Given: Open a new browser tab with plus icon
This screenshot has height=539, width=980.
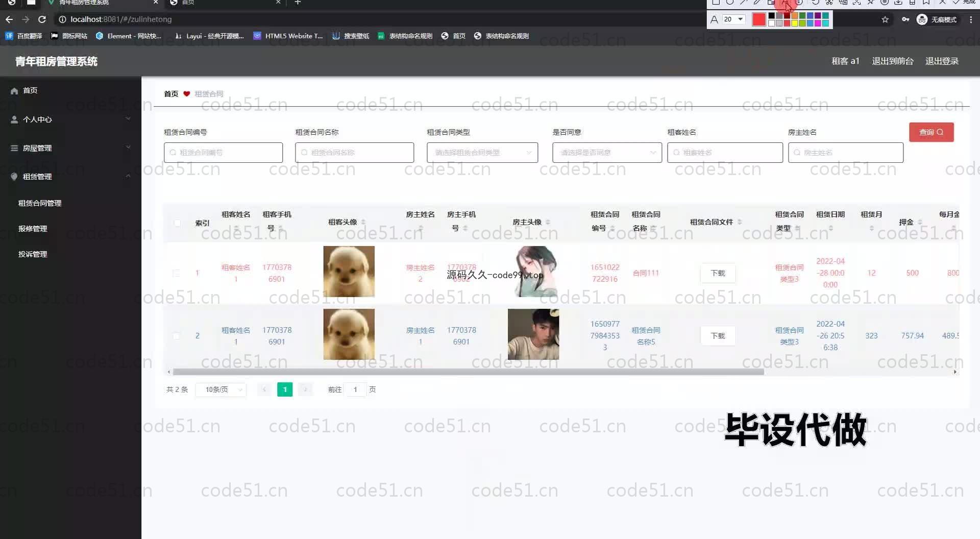Looking at the screenshot, I should coord(298,3).
